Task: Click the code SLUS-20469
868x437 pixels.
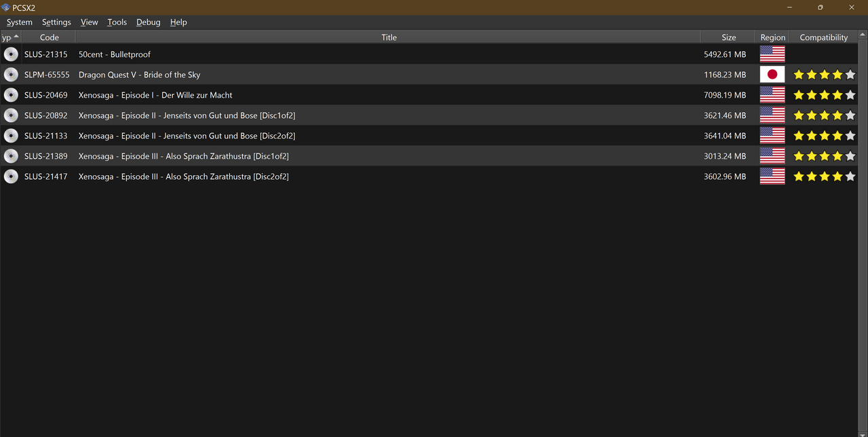Action: click(46, 95)
